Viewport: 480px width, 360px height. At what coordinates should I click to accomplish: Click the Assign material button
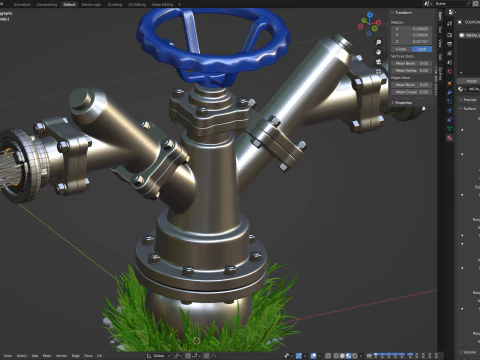pyautogui.click(x=468, y=81)
